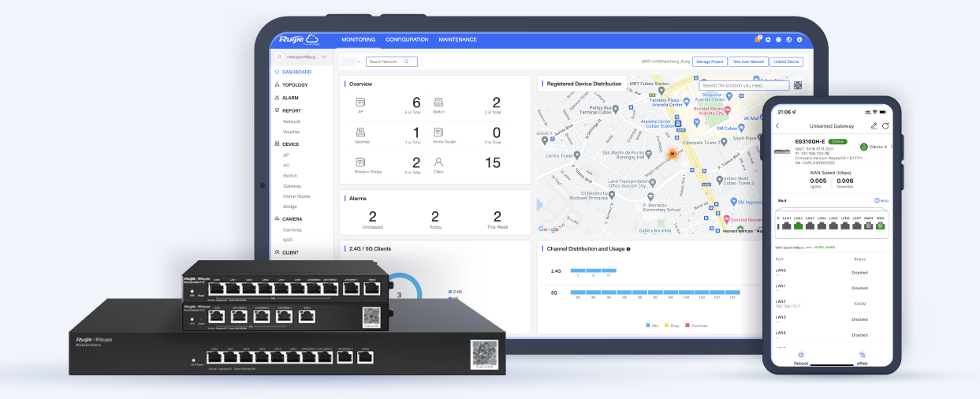
Task: Tap the Reboot power icon
Action: [801, 355]
